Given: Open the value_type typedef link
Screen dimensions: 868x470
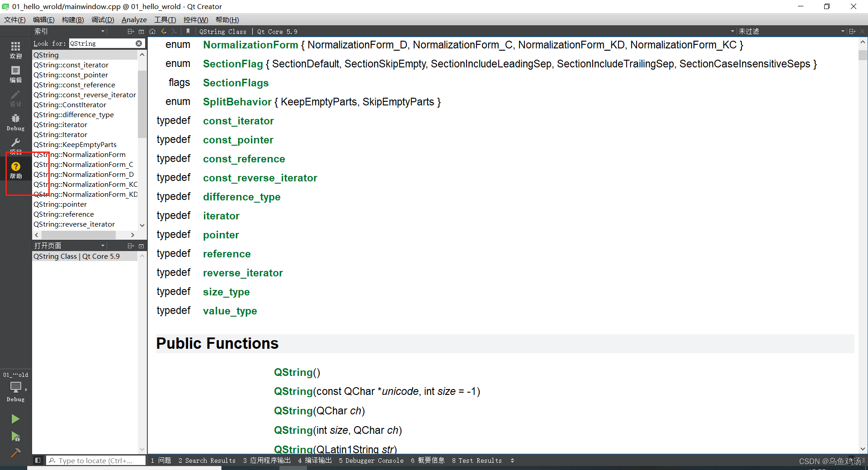Looking at the screenshot, I should point(230,311).
